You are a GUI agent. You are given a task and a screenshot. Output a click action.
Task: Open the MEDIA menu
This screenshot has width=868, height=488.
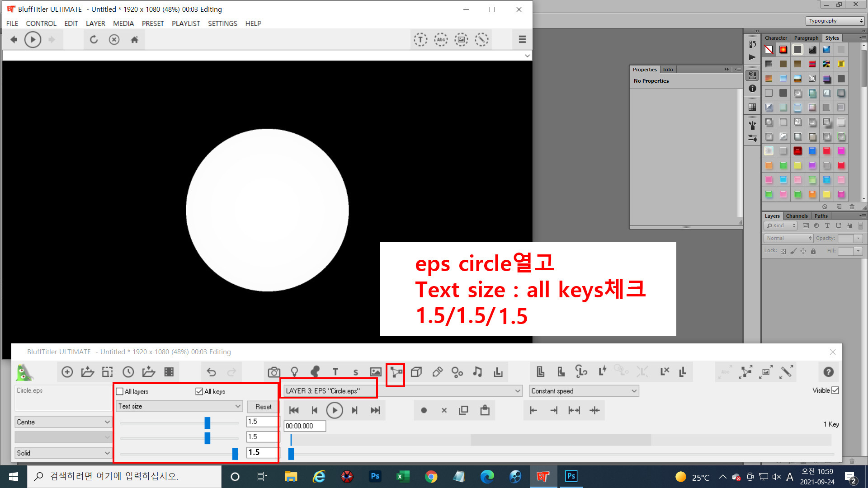(123, 23)
